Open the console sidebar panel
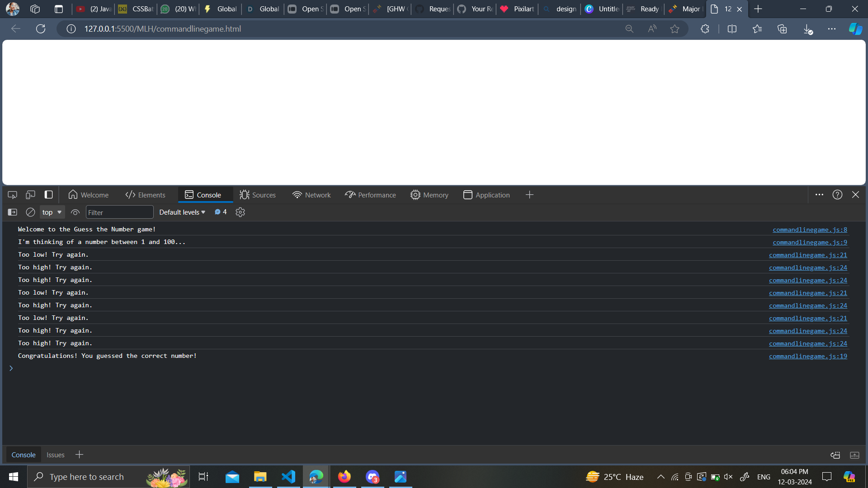The height and width of the screenshot is (488, 868). 12,212
